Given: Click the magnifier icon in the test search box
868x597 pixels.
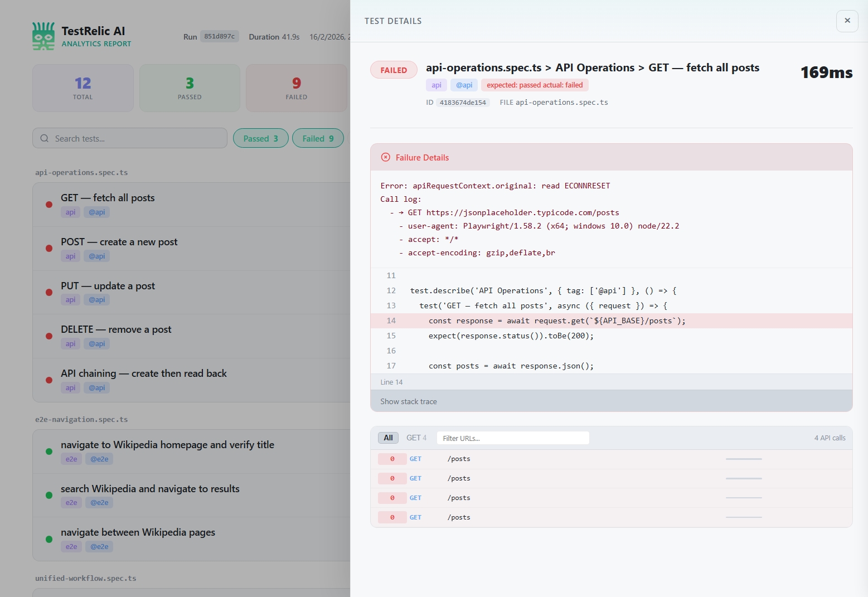Looking at the screenshot, I should coord(45,138).
